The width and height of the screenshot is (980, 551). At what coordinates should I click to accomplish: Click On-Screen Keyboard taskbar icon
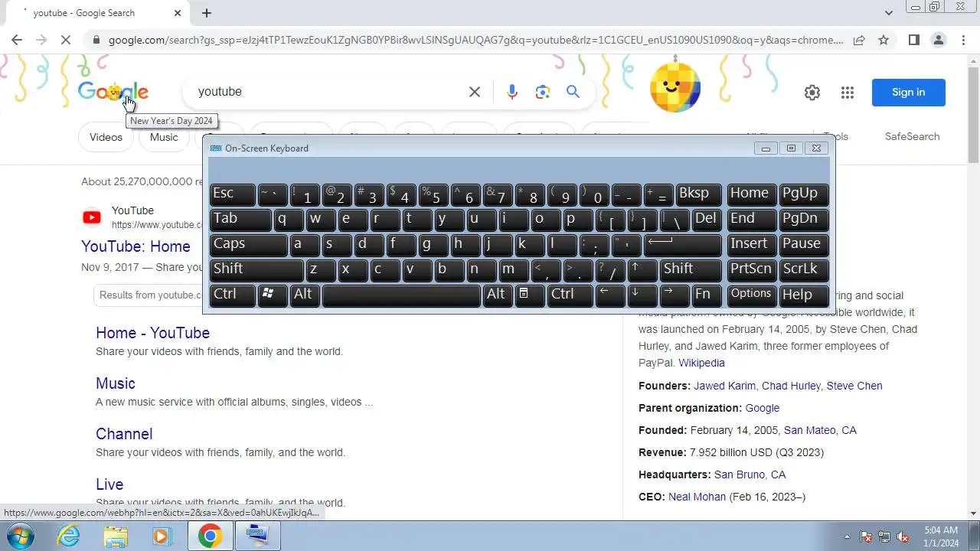(256, 536)
